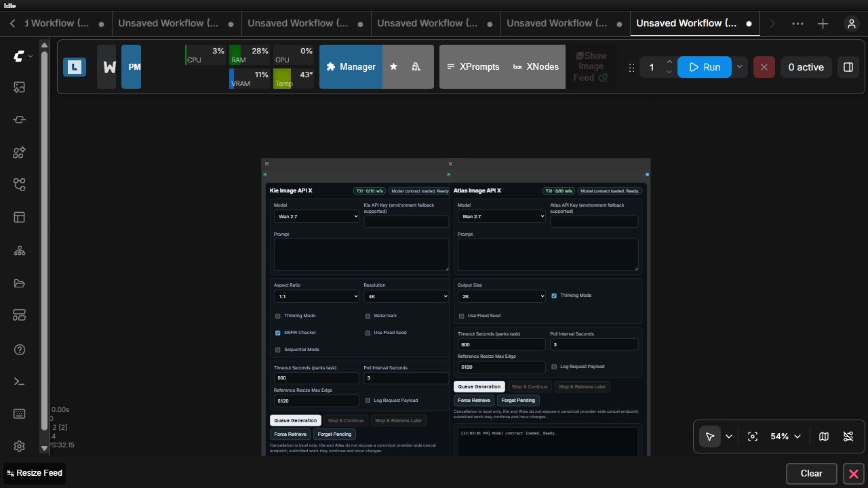Close the image feed with red X
The width and height of the screenshot is (868, 488).
[x=854, y=474]
